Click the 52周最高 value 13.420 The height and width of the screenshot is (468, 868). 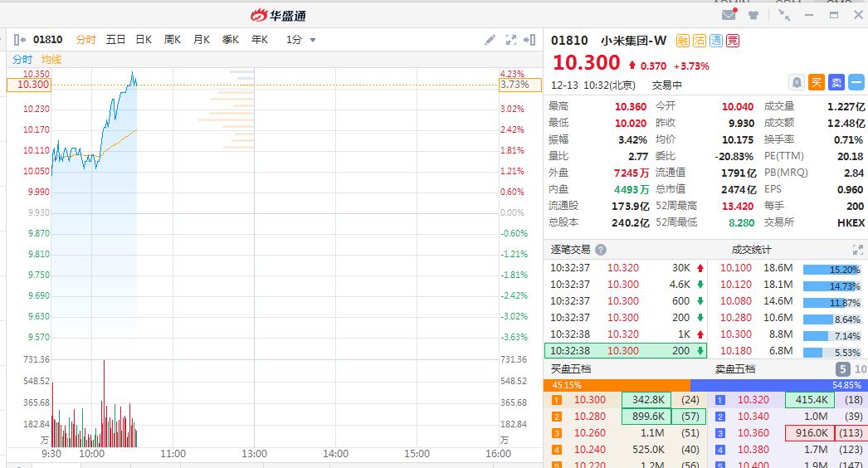click(x=738, y=206)
